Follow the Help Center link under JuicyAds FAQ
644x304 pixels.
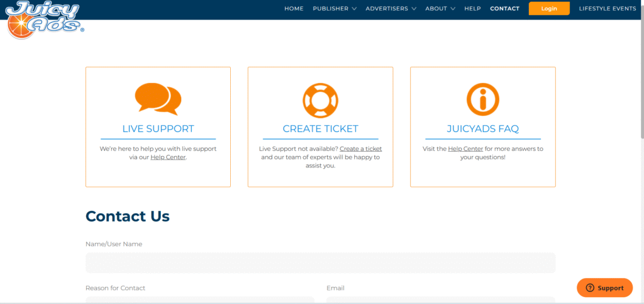465,149
